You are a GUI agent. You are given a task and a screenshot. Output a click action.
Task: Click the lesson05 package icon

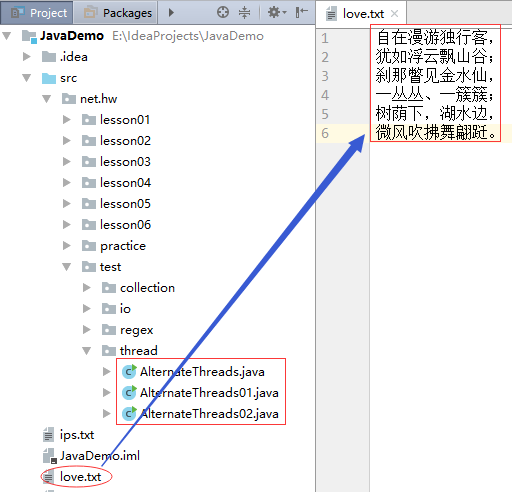pyautogui.click(x=89, y=204)
